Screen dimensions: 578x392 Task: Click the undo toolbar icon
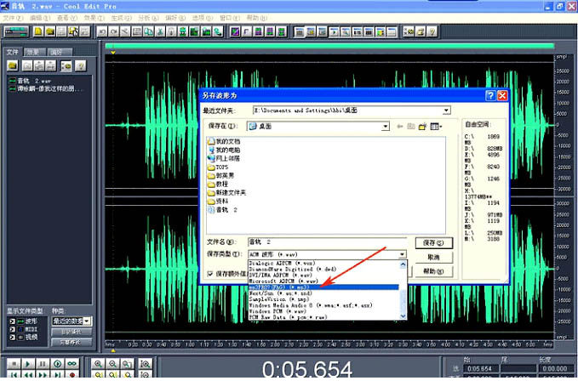pos(102,32)
